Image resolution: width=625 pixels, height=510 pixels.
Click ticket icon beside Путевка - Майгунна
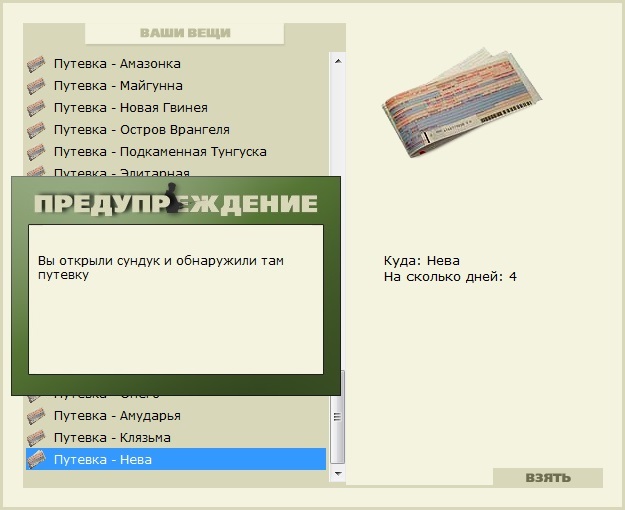pyautogui.click(x=36, y=86)
